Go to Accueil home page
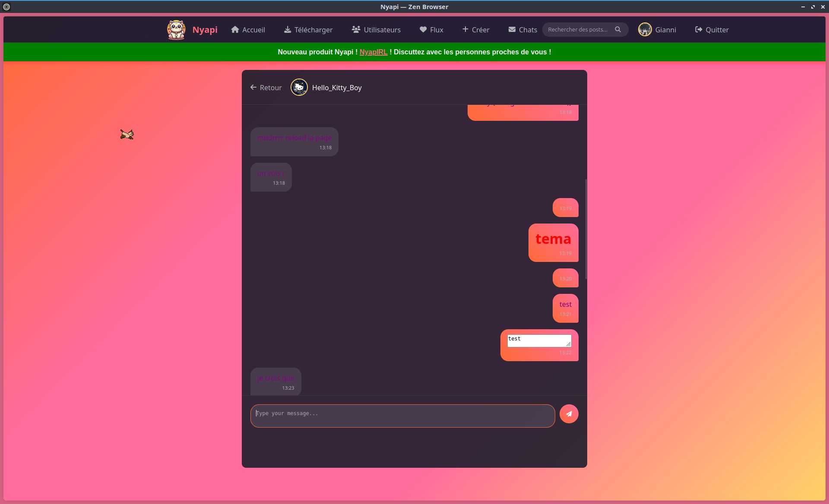This screenshot has width=829, height=504. tap(248, 30)
